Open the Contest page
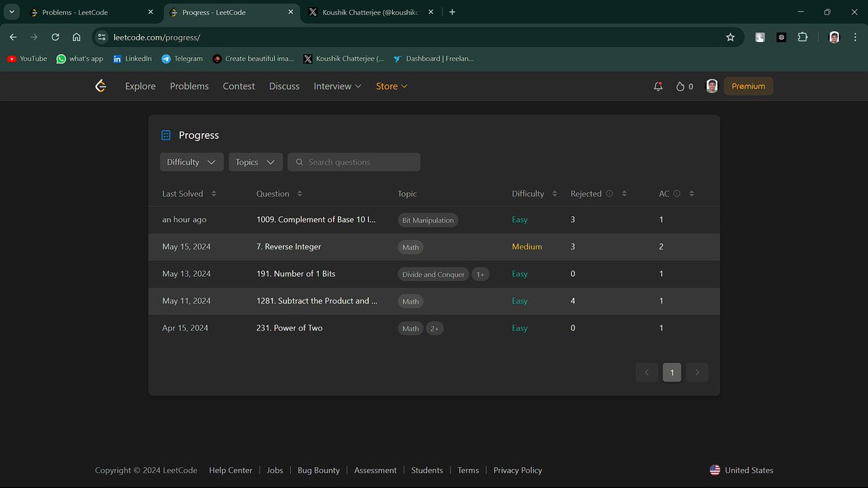 [x=239, y=86]
